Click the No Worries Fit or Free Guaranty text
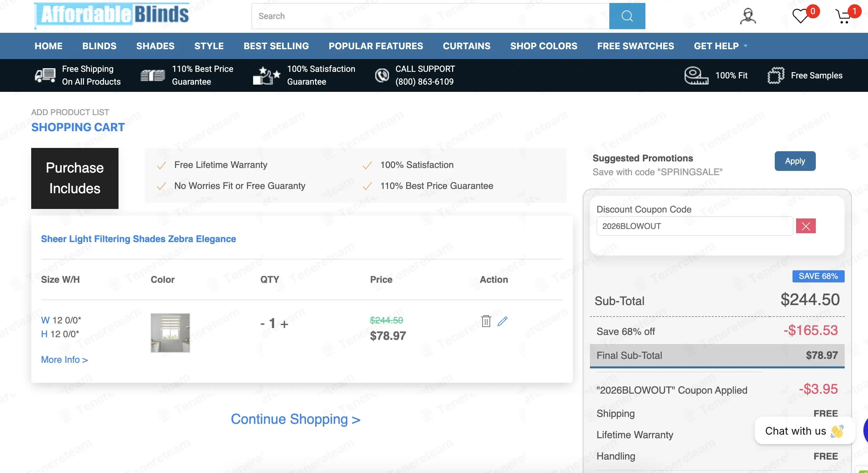The width and height of the screenshot is (868, 473). [x=240, y=186]
